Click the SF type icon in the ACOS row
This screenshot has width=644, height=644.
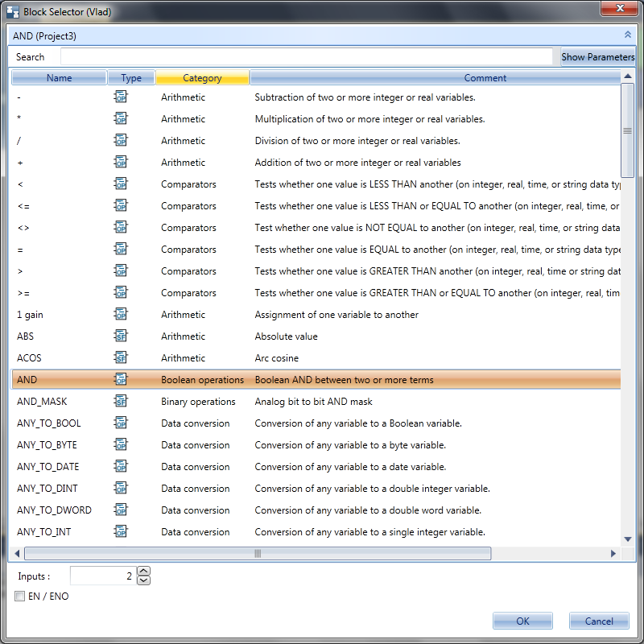121,358
